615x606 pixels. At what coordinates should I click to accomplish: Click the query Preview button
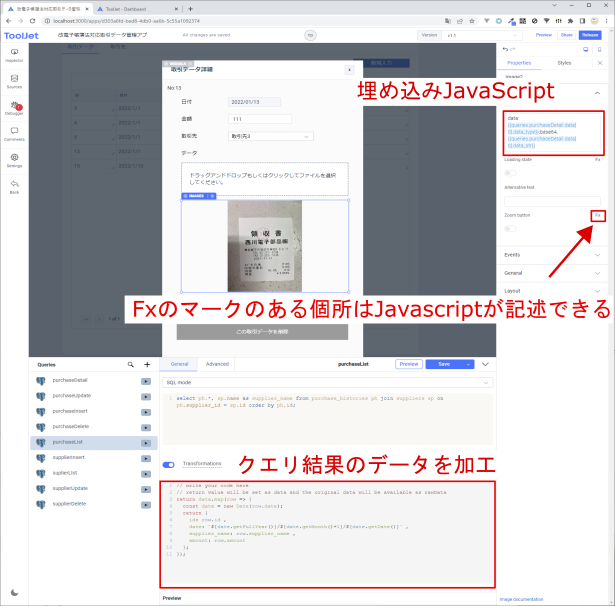(x=409, y=364)
